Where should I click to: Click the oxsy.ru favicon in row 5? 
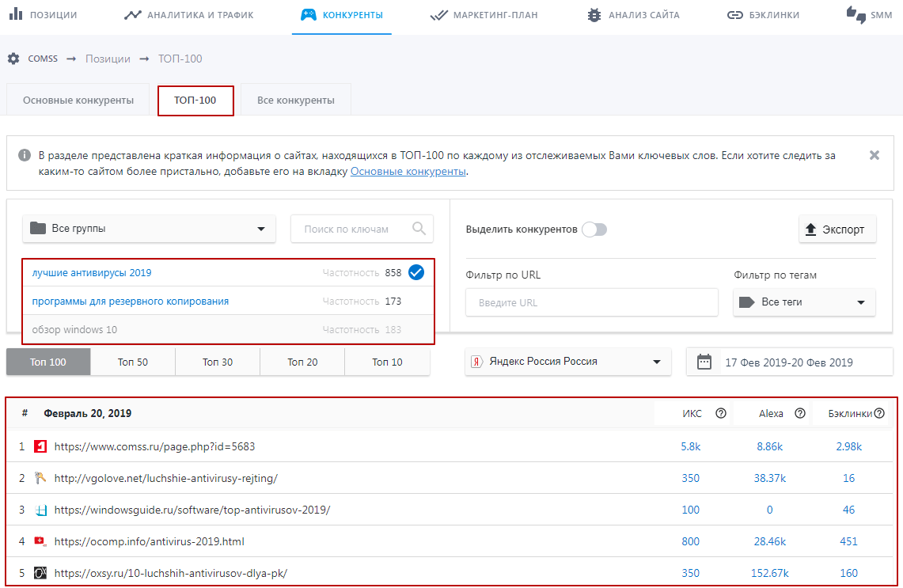tap(40, 573)
